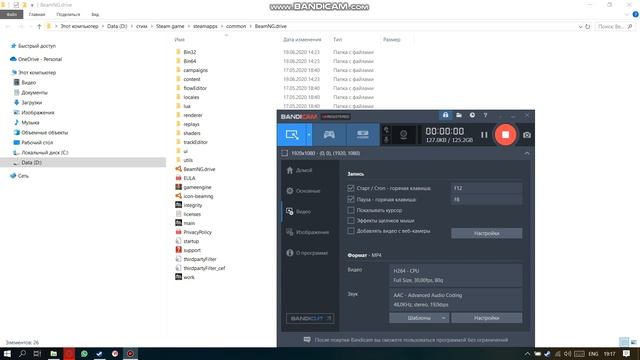Click the F8 pause hotkey field

click(x=487, y=200)
